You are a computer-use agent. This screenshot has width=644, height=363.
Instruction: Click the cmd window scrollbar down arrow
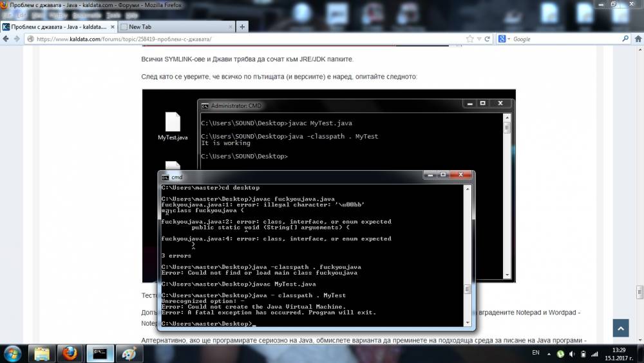(x=467, y=323)
